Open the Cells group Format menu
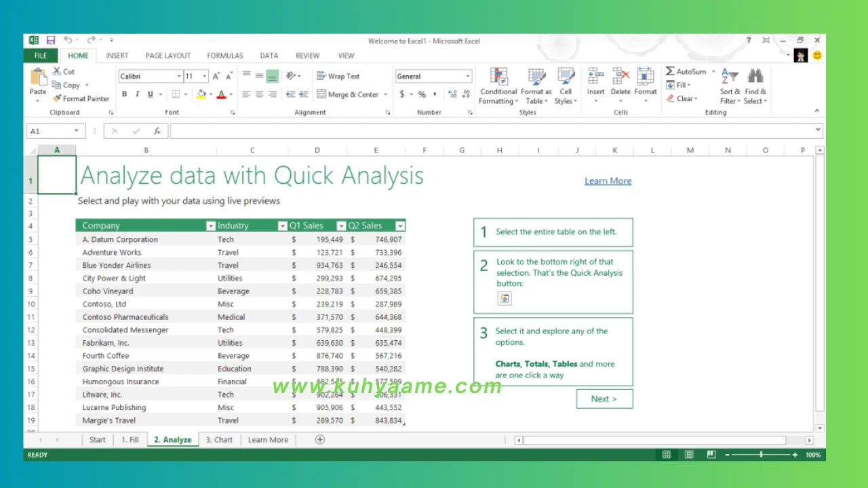868x488 pixels. pyautogui.click(x=646, y=85)
